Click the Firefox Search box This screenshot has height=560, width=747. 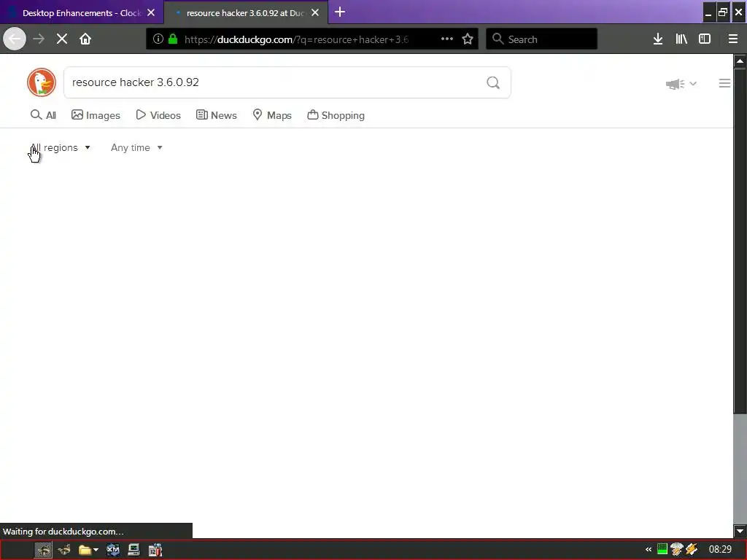coord(542,39)
